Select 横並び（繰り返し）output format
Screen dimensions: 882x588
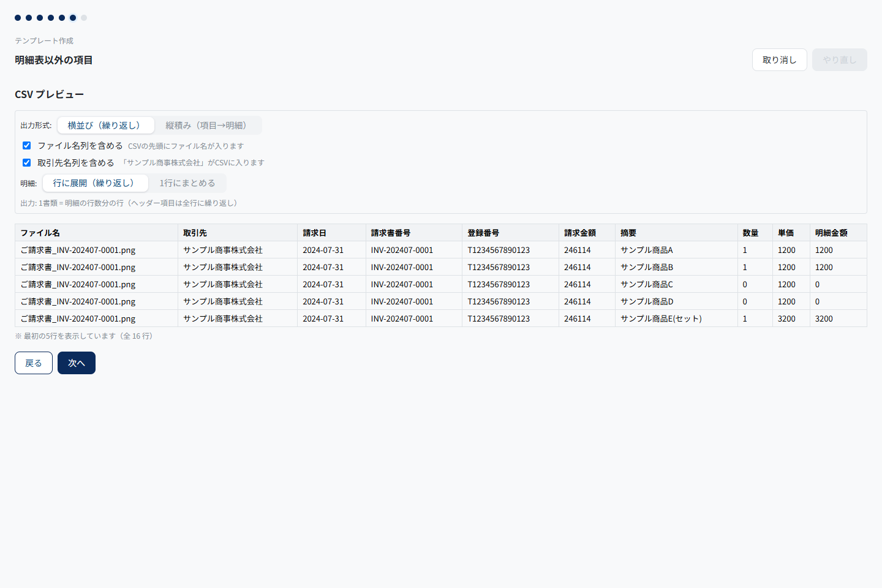pos(105,126)
